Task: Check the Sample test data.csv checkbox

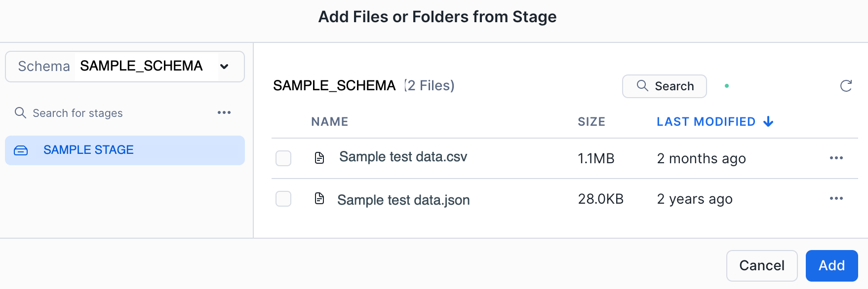Action: pos(283,158)
